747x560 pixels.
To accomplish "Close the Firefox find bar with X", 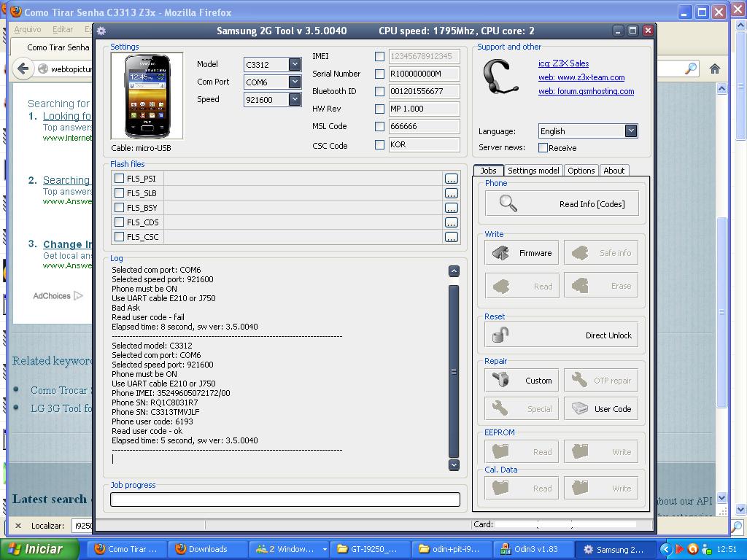I will point(18,526).
